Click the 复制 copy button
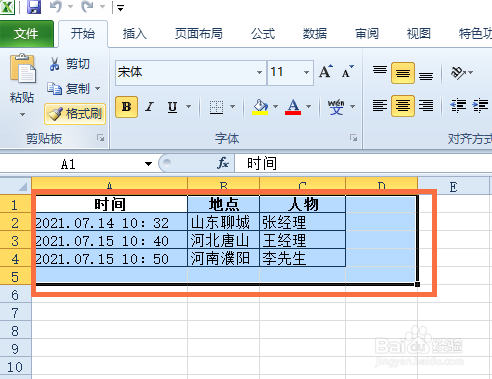This screenshot has height=379, width=492. pos(69,89)
